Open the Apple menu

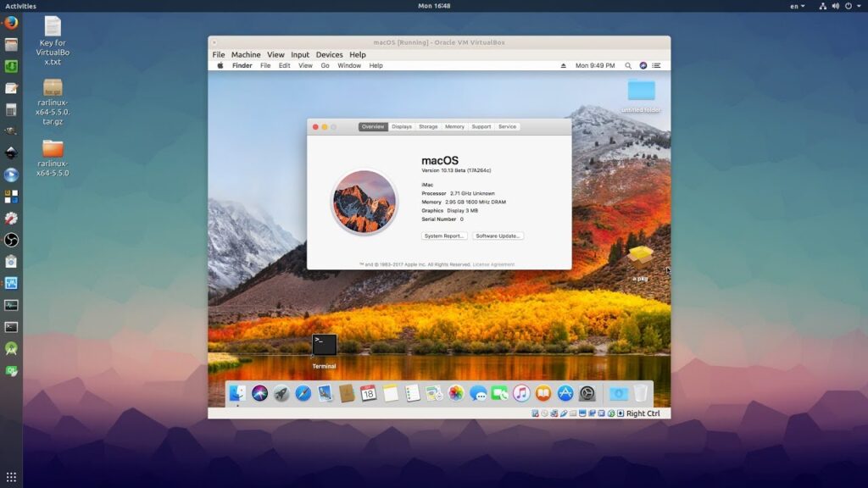(x=220, y=65)
